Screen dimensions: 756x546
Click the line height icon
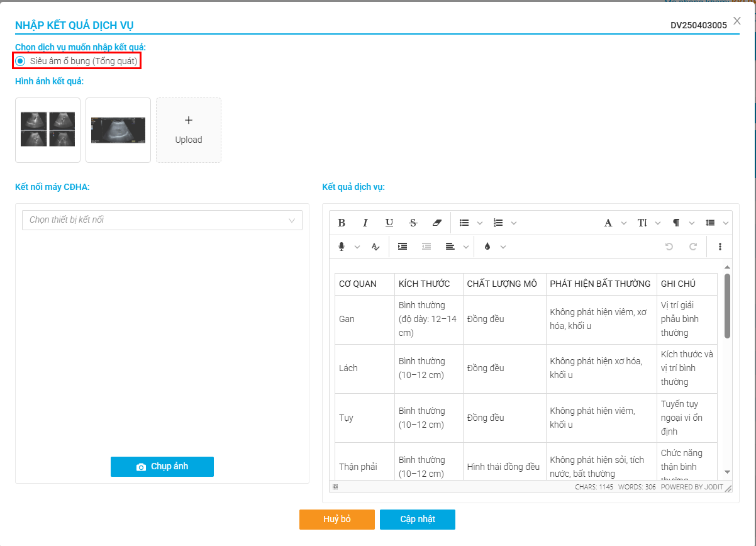click(710, 223)
